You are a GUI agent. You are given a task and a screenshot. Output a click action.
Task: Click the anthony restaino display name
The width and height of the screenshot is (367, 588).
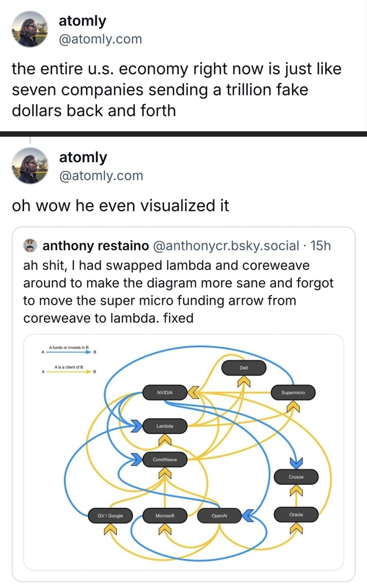pos(95,246)
